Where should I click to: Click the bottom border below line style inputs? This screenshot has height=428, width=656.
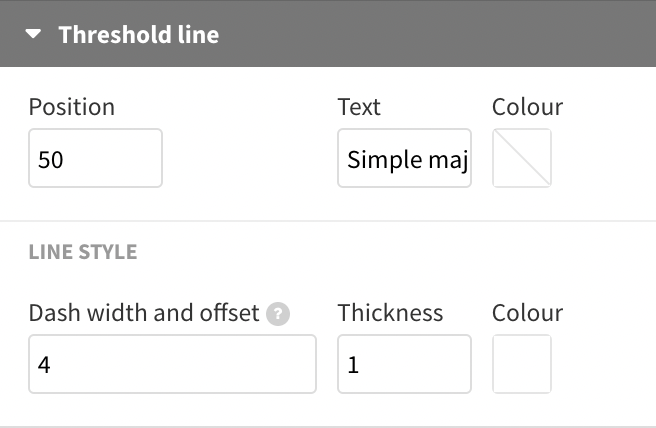(x=328, y=427)
